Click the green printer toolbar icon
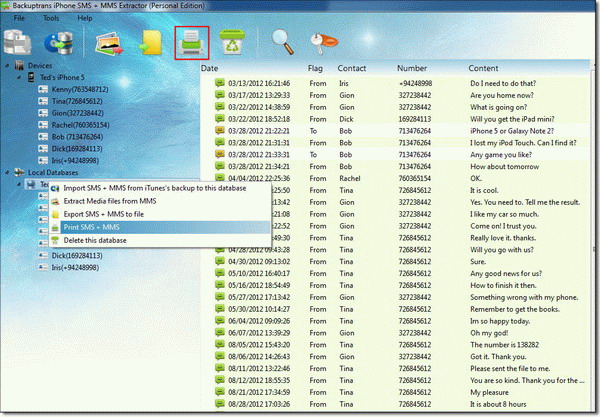 [192, 43]
